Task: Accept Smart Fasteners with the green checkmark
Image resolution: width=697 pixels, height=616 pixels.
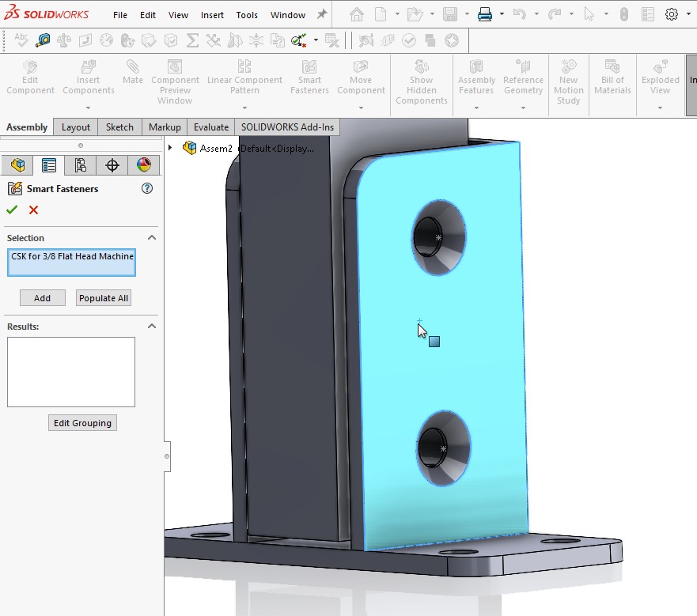Action: tap(12, 210)
